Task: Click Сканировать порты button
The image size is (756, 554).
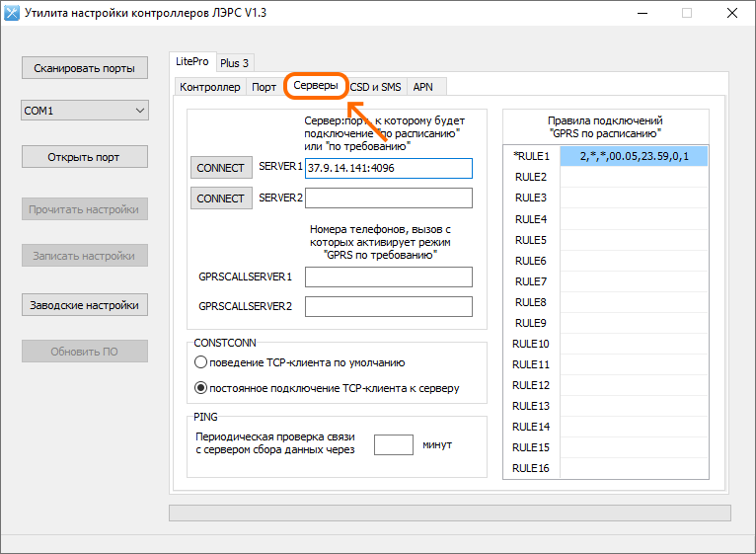Action: 84,68
